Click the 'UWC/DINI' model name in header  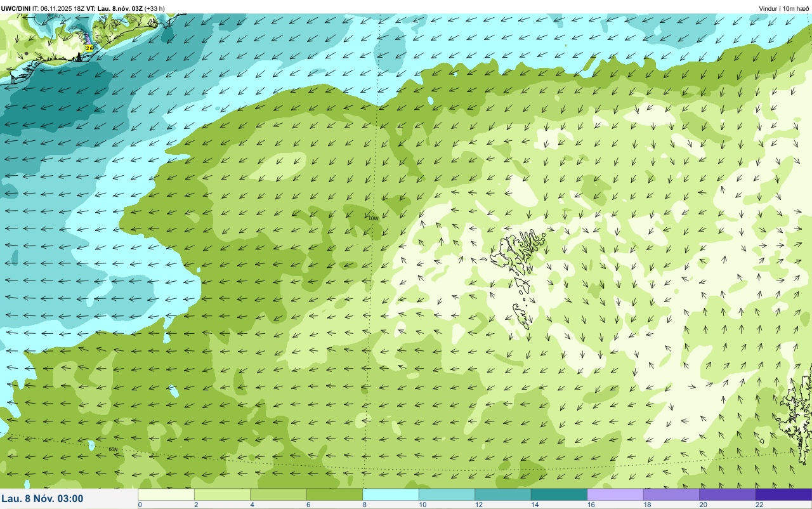(x=15, y=8)
